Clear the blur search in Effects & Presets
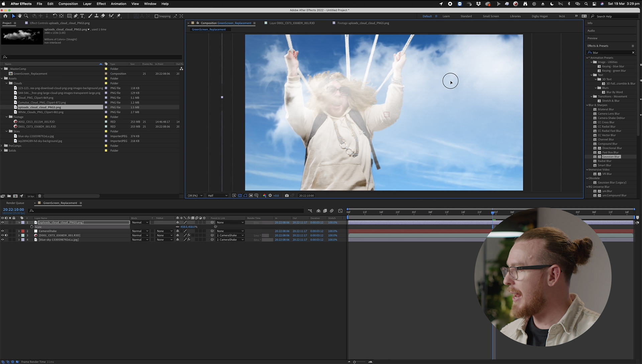Viewport: 642px width, 364px height. pyautogui.click(x=633, y=52)
